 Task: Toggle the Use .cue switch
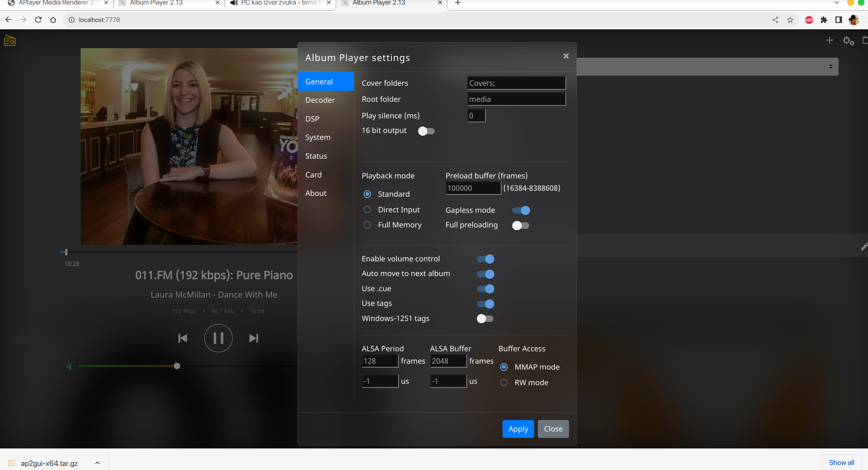coord(486,289)
